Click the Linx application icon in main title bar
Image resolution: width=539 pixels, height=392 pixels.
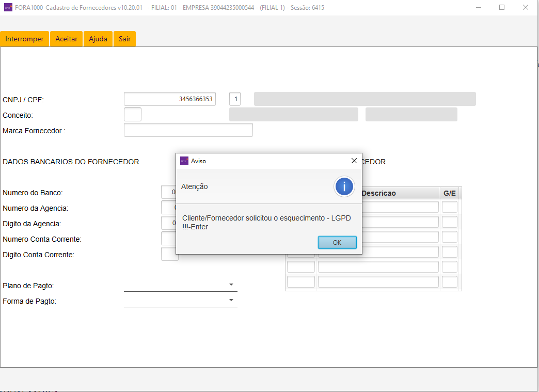(x=8, y=7)
